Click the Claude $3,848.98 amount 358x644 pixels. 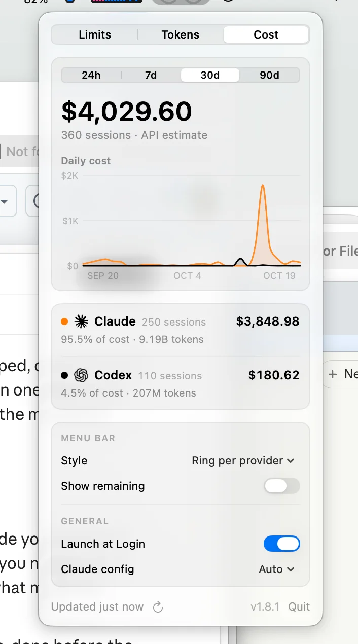[x=268, y=321]
